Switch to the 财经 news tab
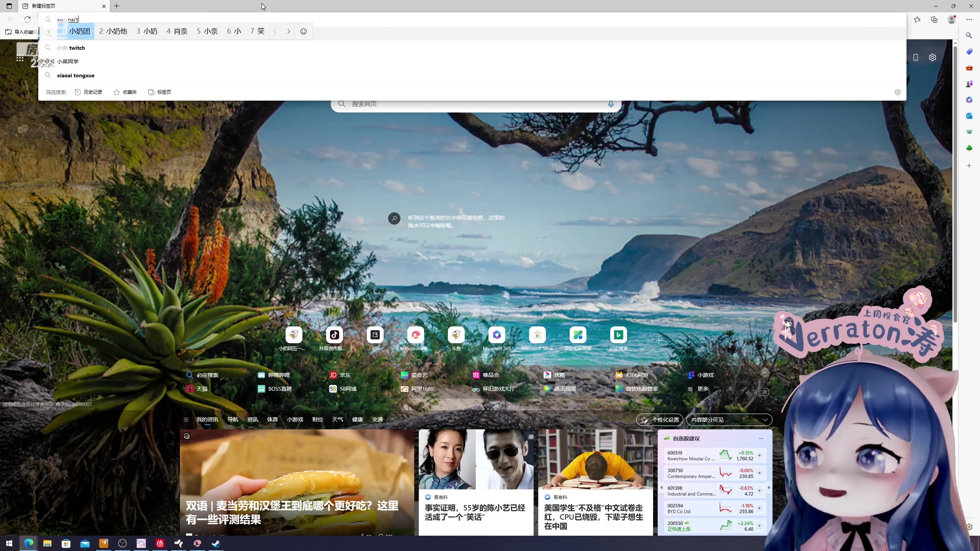This screenshot has height=551, width=980. [317, 419]
